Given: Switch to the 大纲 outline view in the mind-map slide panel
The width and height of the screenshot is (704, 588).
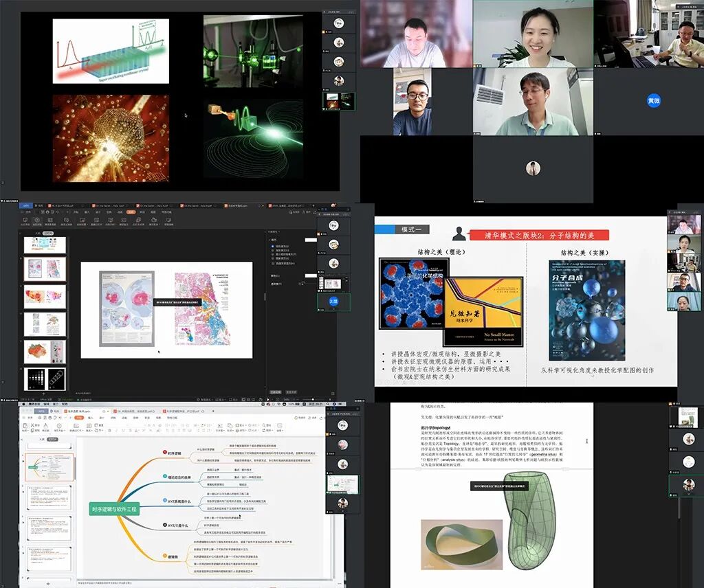Looking at the screenshot, I should click(x=42, y=440).
